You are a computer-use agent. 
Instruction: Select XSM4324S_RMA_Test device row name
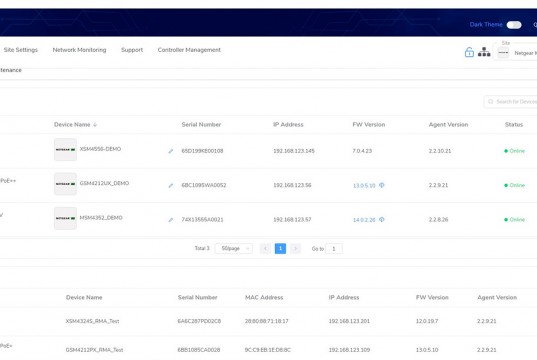pos(92,321)
